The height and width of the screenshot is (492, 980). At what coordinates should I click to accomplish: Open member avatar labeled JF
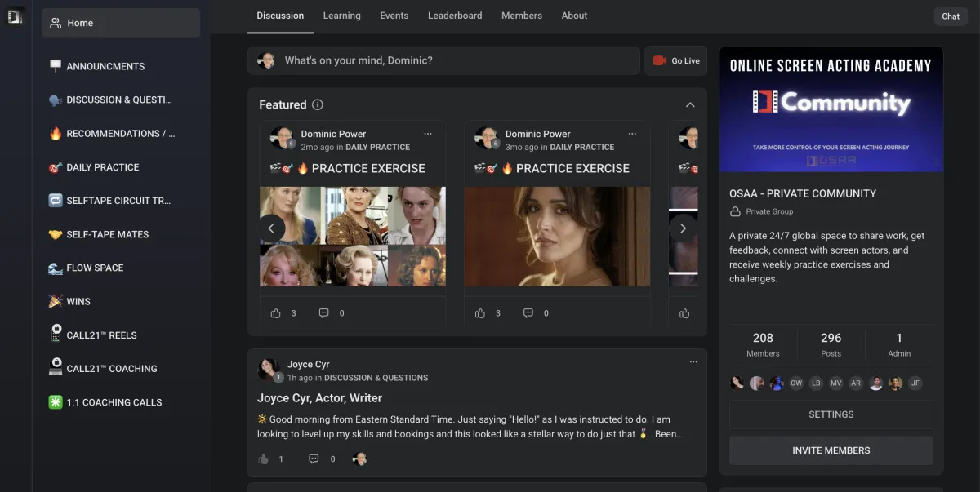(x=915, y=383)
